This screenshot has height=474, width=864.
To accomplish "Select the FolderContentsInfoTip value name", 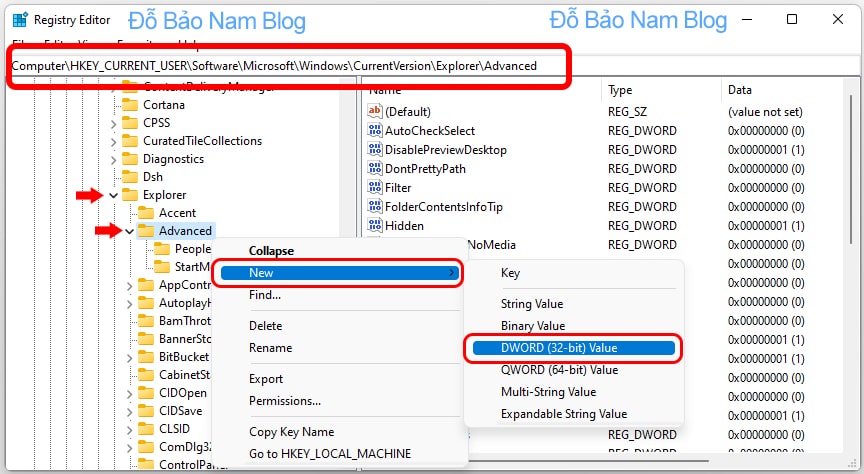I will tap(444, 207).
